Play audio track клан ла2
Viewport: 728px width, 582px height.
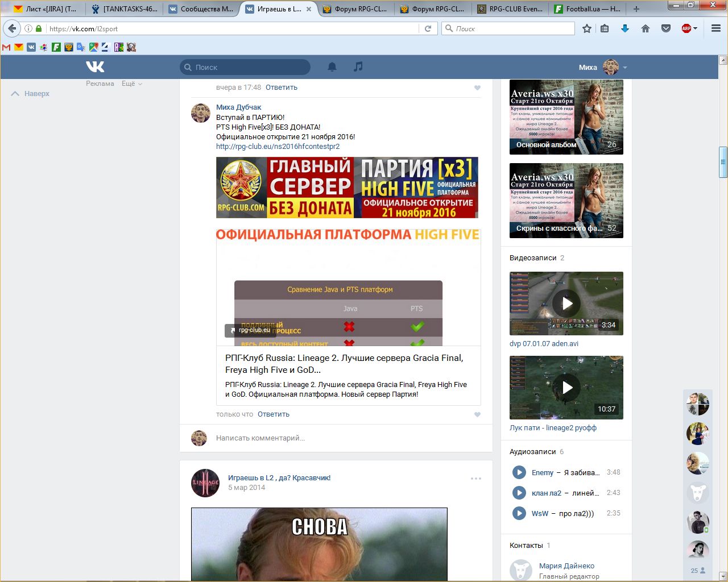[x=519, y=493]
